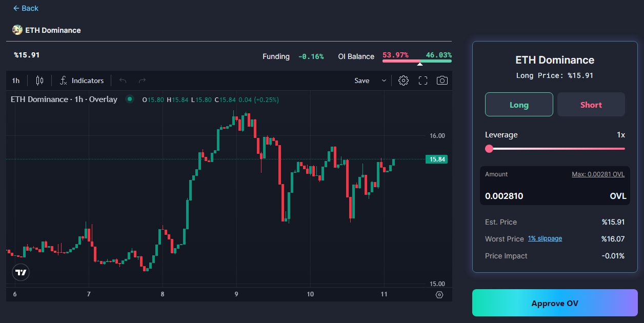Screen dimensions: 644x323
Task: Click the ETH Dominance market logo icon
Action: click(x=17, y=30)
